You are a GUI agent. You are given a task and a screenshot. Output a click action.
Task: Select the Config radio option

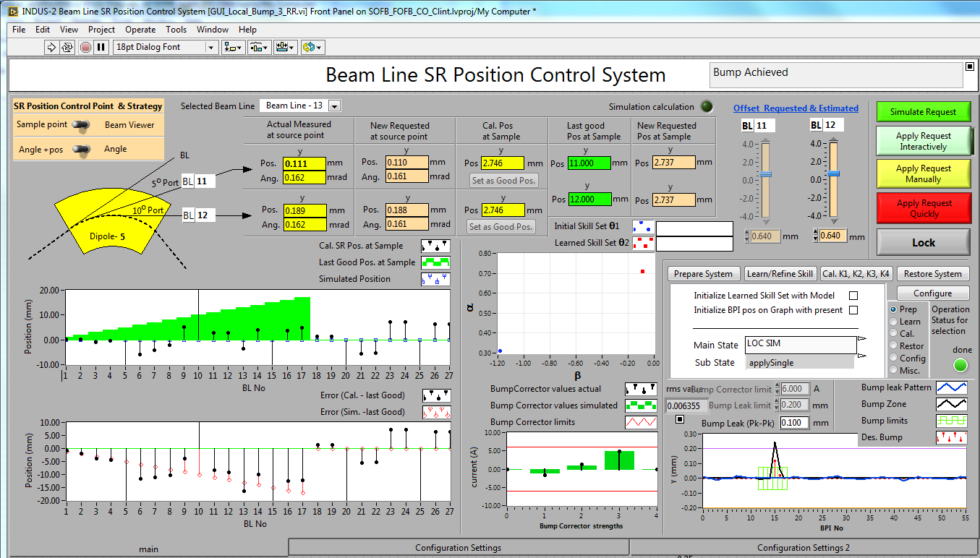893,359
